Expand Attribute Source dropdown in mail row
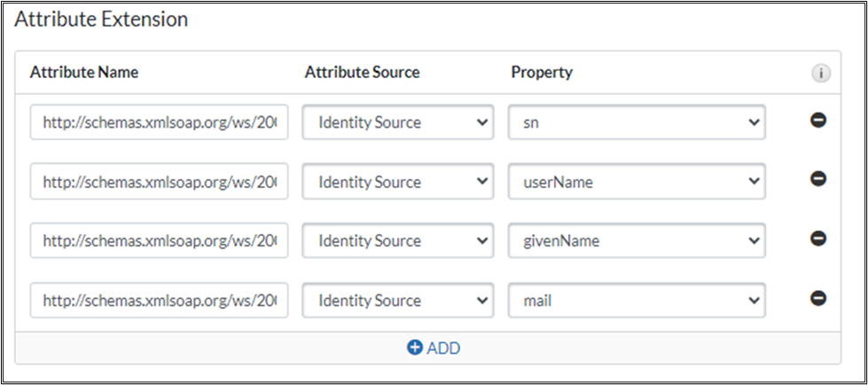Screen dimensions: 868x385 click(397, 301)
